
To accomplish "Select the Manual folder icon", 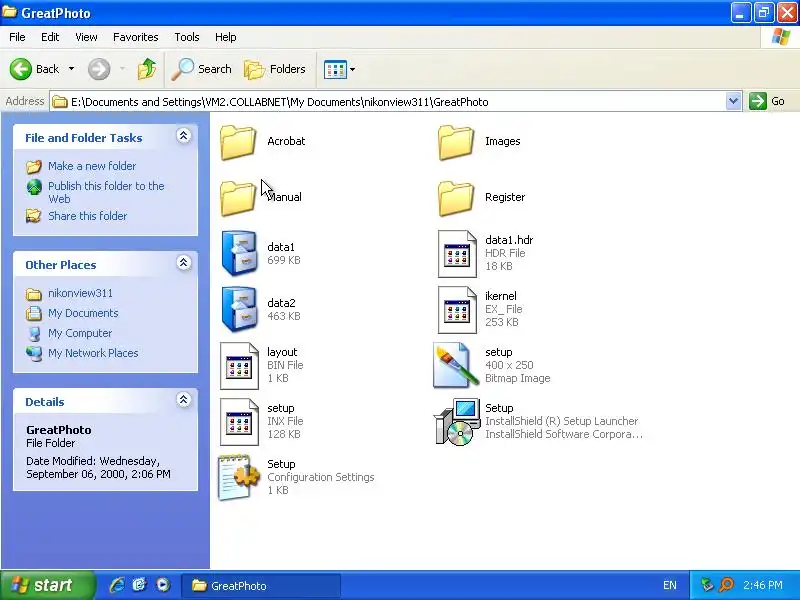I will [238, 198].
